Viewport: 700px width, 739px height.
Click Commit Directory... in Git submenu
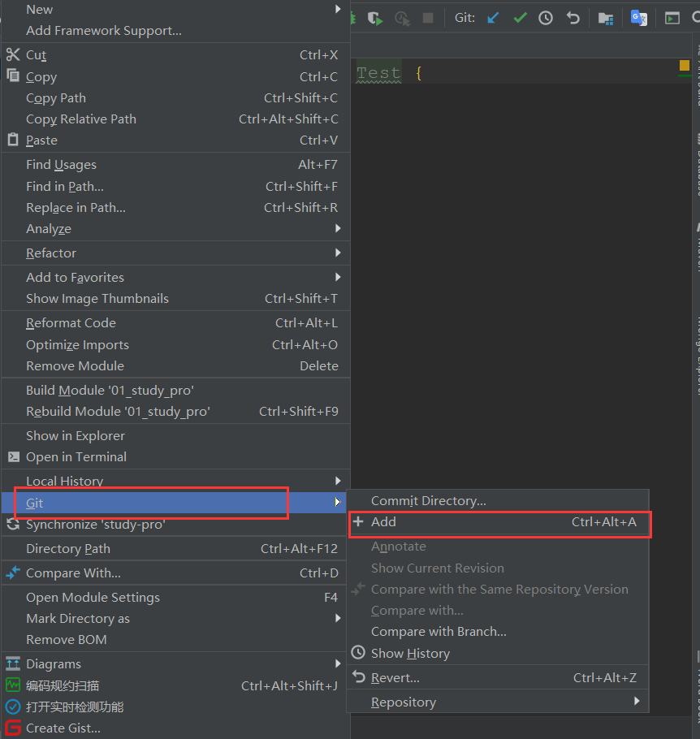[498, 501]
